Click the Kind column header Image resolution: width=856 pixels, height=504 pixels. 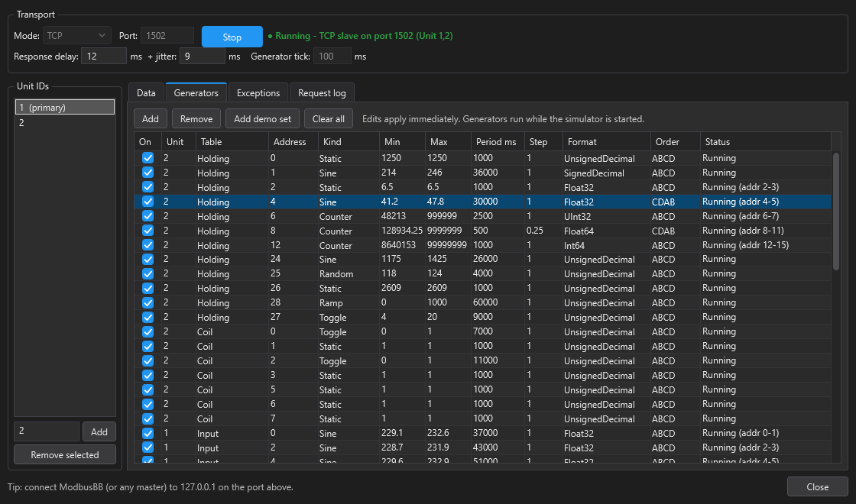[x=349, y=142]
